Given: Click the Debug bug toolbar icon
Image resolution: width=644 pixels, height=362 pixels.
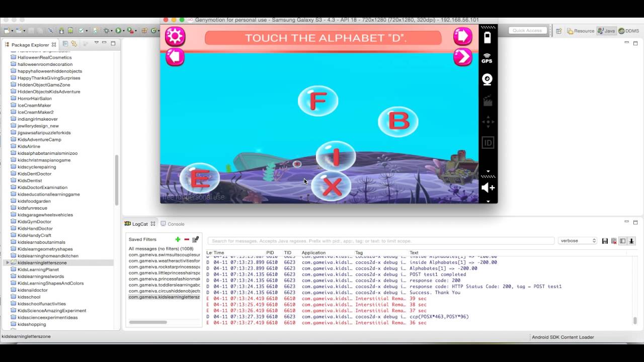Looking at the screenshot, I should [x=106, y=31].
